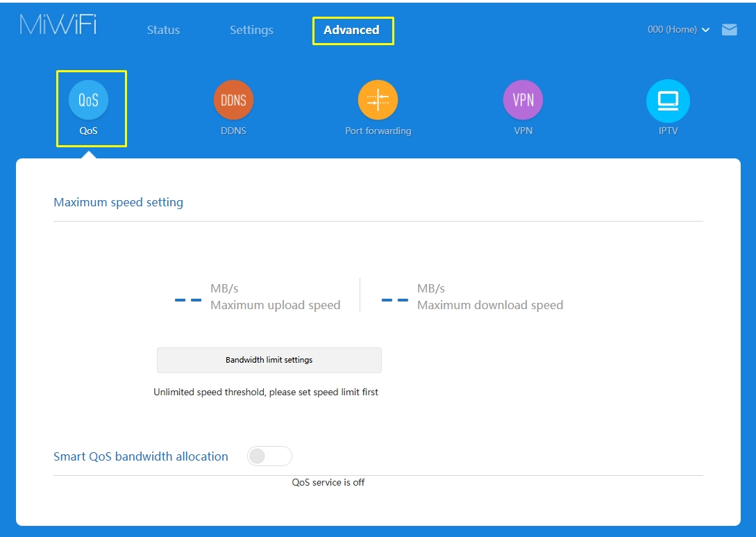
Task: Click the 'IPTV' text label
Action: [667, 131]
